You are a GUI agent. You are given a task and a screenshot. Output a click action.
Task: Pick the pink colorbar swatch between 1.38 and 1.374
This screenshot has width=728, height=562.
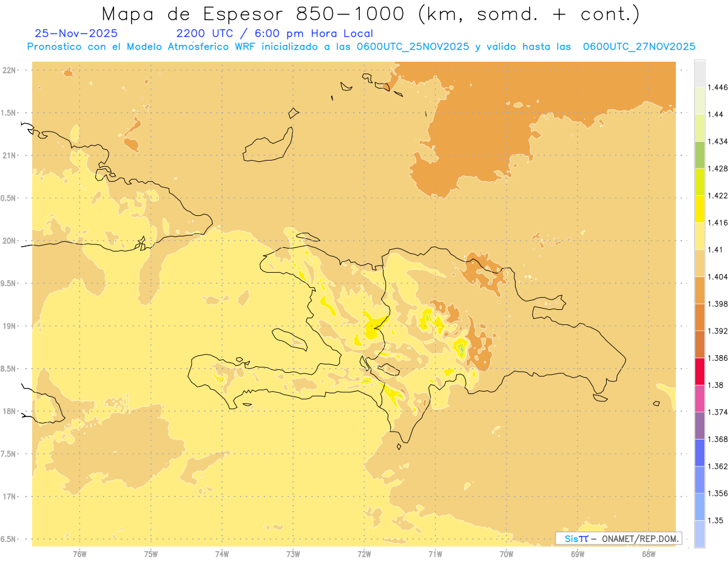[699, 398]
